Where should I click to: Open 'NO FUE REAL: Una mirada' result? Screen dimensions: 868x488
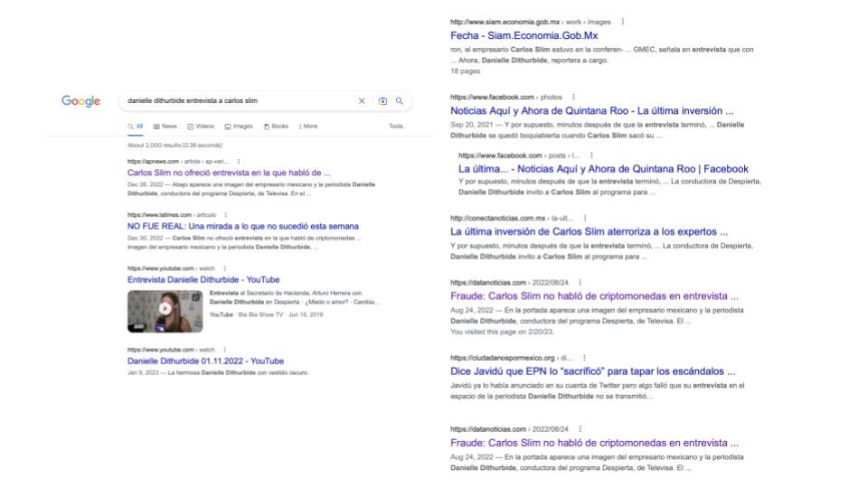243,226
